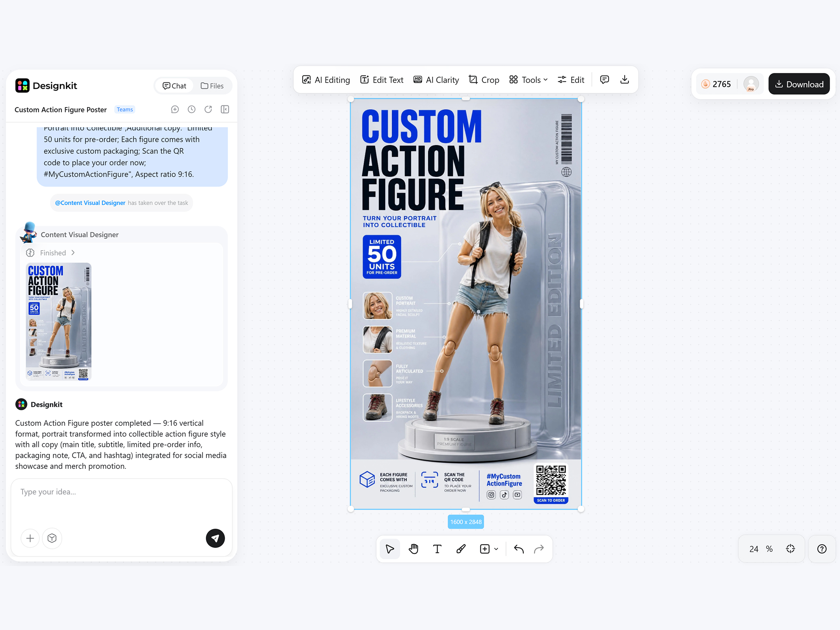
Task: Click the Teams badge
Action: pyautogui.click(x=125, y=110)
